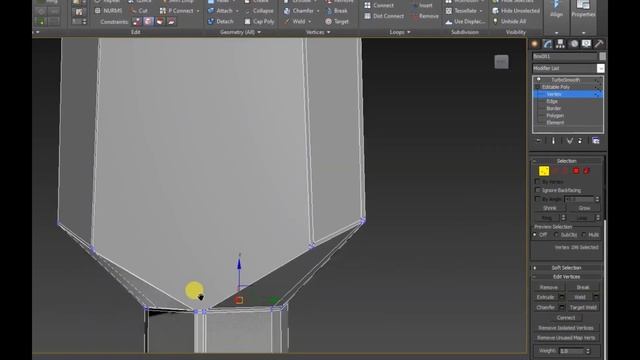This screenshot has height=360, width=640.
Task: Select Element sub-object level in stack
Action: pos(555,122)
